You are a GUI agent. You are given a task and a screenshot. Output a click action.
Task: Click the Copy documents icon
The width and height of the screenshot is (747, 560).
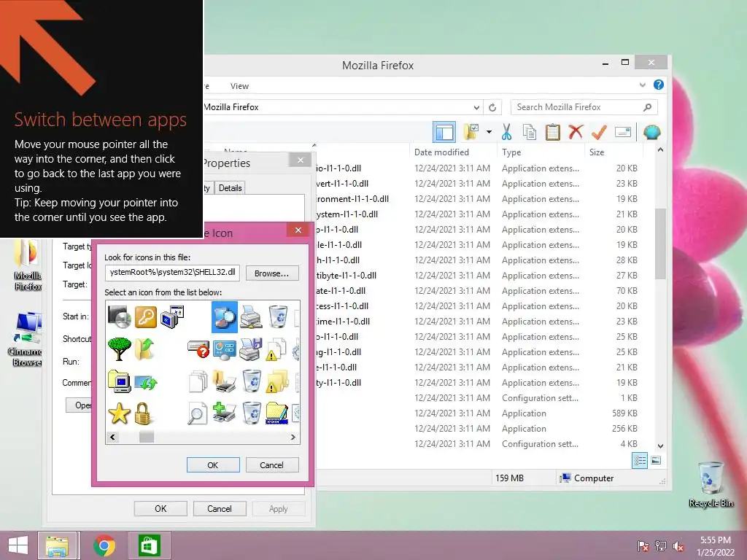coord(530,132)
